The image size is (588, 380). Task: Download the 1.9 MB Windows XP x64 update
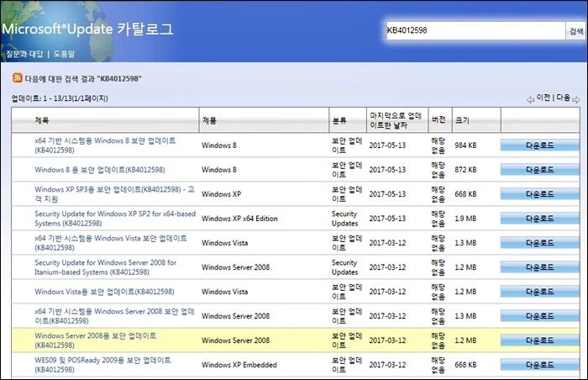(x=539, y=219)
